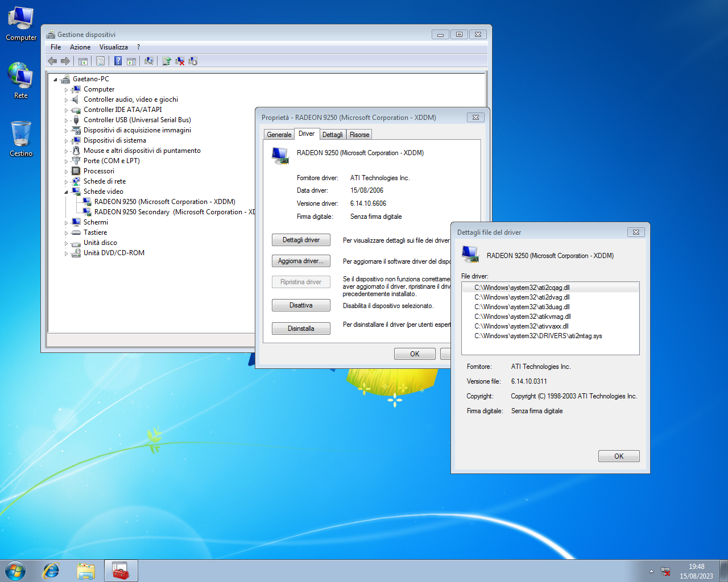The height and width of the screenshot is (582, 728).
Task: Open the Azione menu
Action: (x=80, y=47)
